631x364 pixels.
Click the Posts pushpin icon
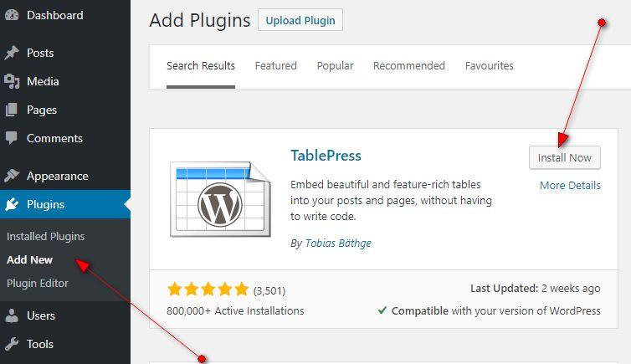tap(12, 53)
